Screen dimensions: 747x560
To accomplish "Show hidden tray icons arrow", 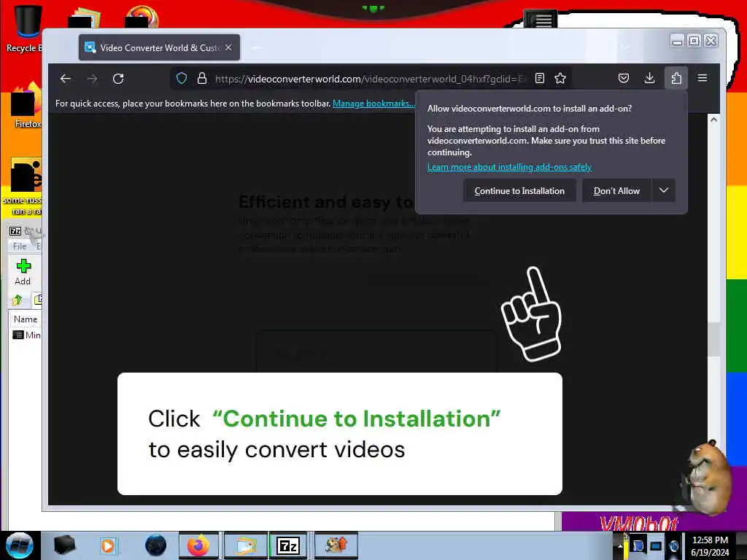I will 620,545.
